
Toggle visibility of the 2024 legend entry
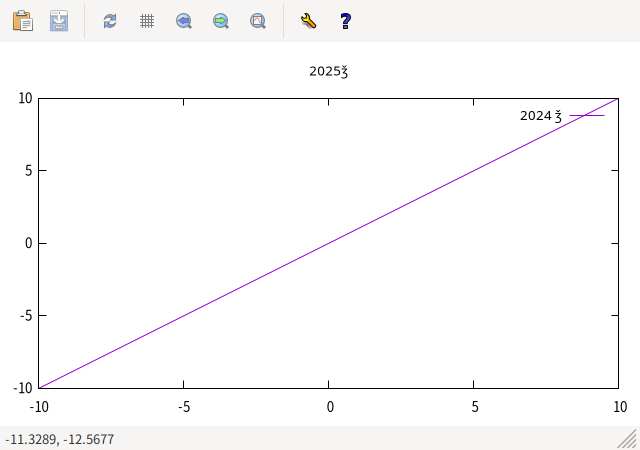(x=540, y=116)
